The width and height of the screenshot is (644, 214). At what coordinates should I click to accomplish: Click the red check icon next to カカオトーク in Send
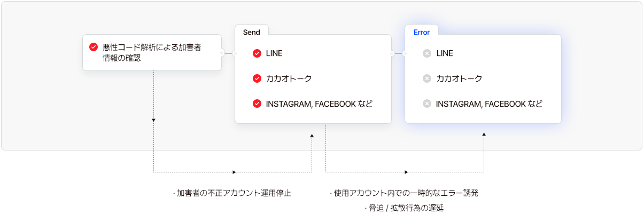[257, 78]
